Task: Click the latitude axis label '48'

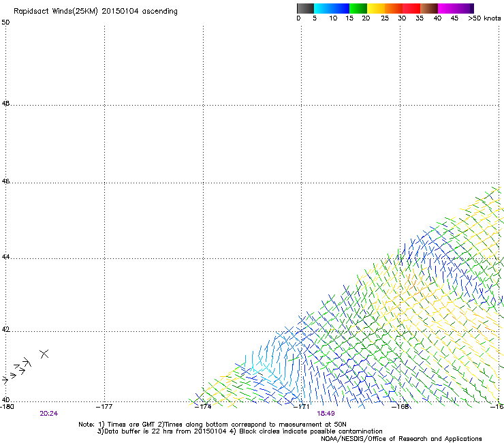Action: [x=5, y=104]
